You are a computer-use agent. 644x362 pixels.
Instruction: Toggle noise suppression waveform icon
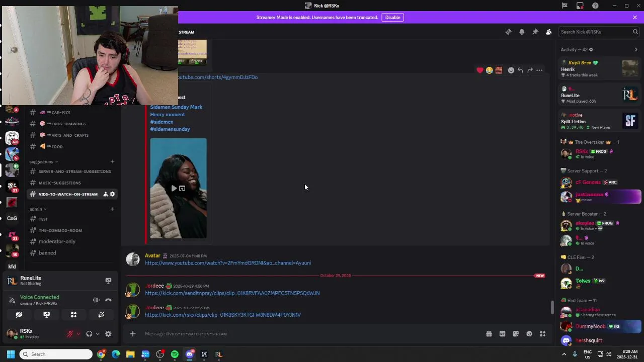(x=96, y=300)
